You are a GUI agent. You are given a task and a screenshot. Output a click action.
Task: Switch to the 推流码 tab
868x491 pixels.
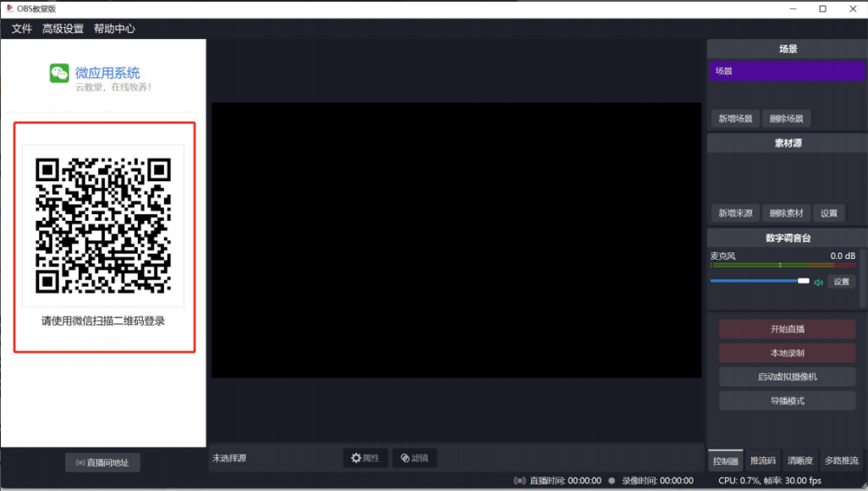point(762,460)
